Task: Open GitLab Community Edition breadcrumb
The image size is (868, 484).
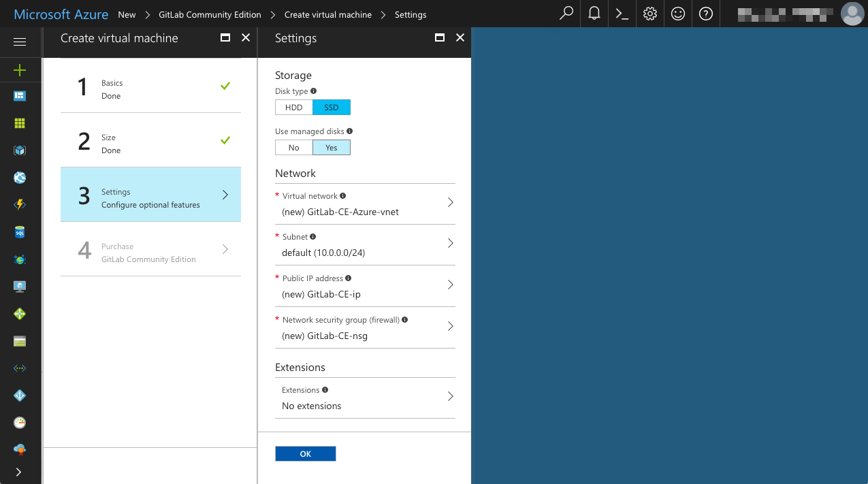Action: click(209, 14)
